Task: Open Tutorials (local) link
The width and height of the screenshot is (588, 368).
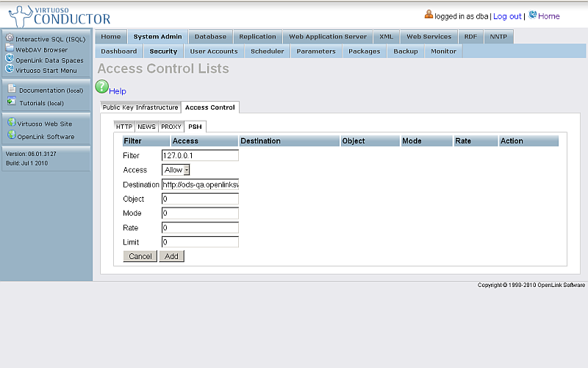Action: coord(42,103)
